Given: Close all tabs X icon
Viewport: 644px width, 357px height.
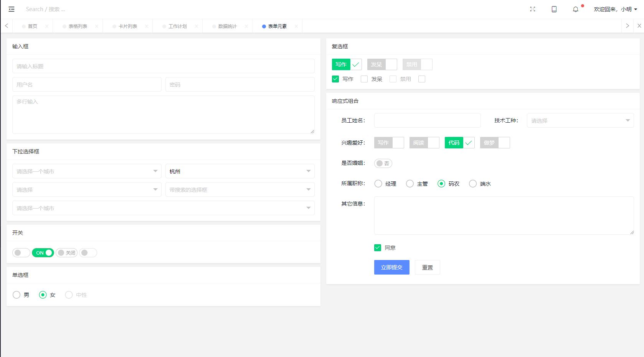Looking at the screenshot, I should point(639,26).
